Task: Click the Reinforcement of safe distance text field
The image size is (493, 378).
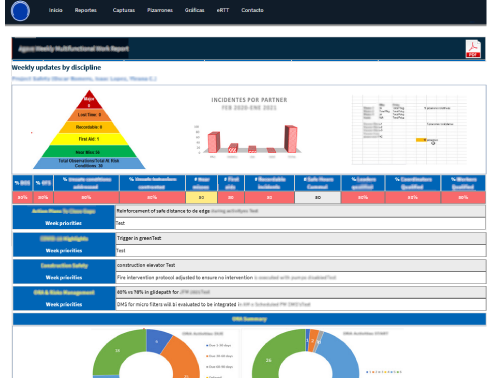Action: (x=300, y=211)
